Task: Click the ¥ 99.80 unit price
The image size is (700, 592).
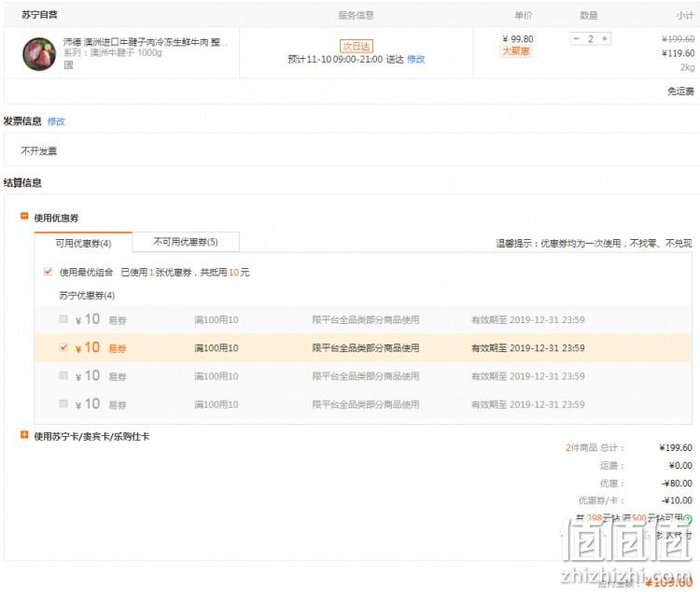Action: tap(518, 39)
